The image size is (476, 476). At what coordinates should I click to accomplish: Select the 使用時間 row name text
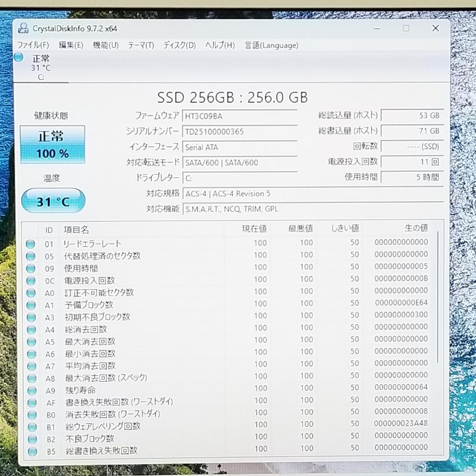pos(81,268)
